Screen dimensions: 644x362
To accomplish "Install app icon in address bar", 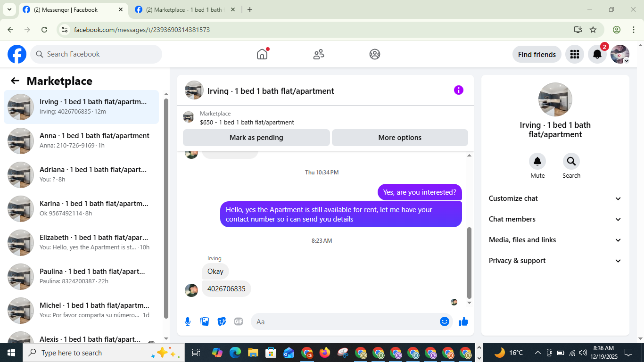I will [x=578, y=30].
